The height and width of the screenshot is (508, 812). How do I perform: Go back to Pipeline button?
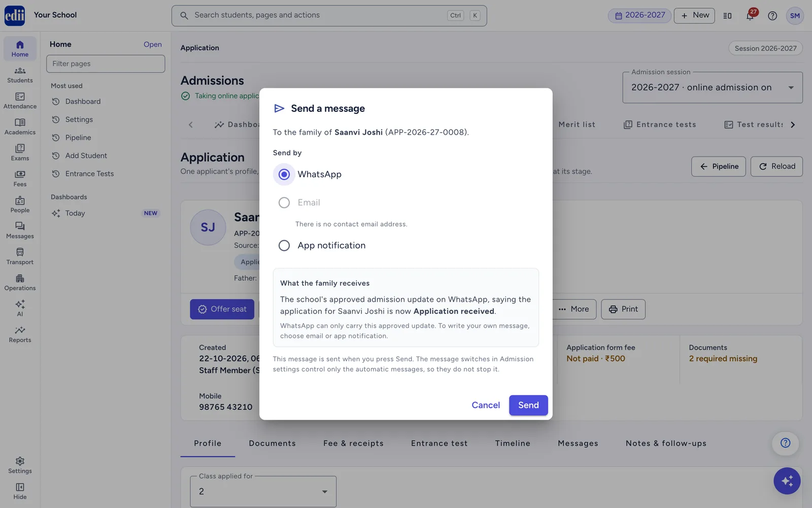click(719, 167)
